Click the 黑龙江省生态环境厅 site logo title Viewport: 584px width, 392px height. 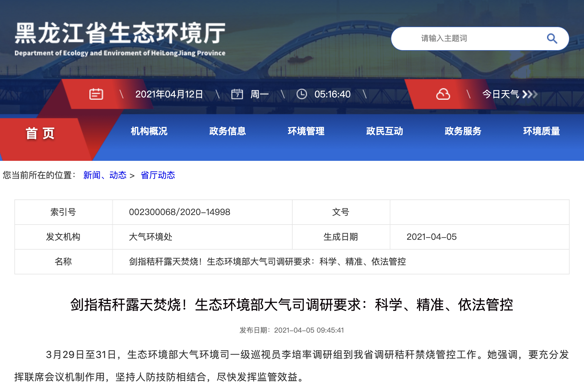[x=120, y=33]
